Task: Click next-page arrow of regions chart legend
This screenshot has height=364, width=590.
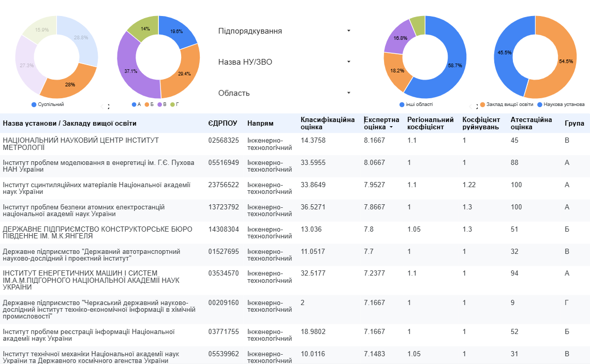Action: click(477, 107)
